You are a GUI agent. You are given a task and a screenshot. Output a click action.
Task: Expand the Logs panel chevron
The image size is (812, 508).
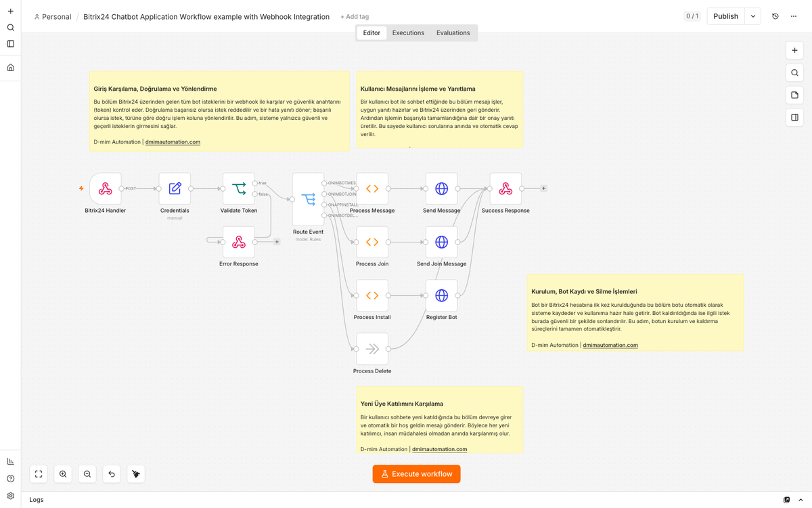(801, 500)
